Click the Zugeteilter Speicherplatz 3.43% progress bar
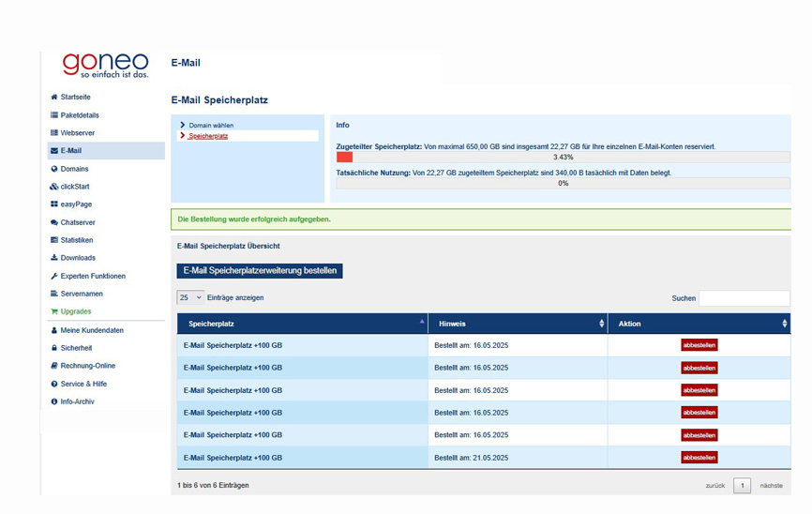This screenshot has width=812, height=514. (x=563, y=157)
